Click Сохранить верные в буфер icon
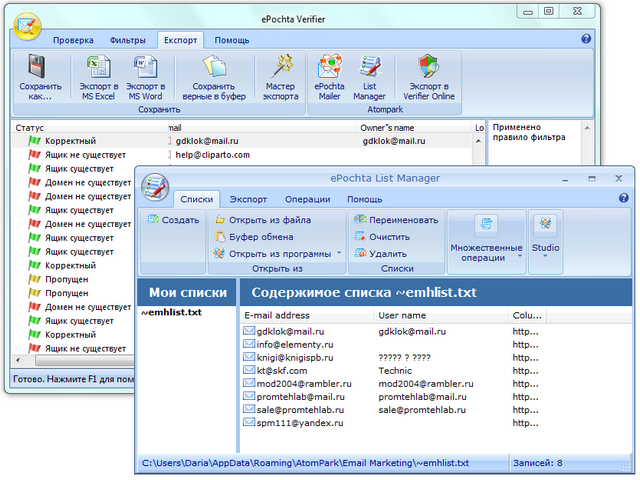 (214, 66)
